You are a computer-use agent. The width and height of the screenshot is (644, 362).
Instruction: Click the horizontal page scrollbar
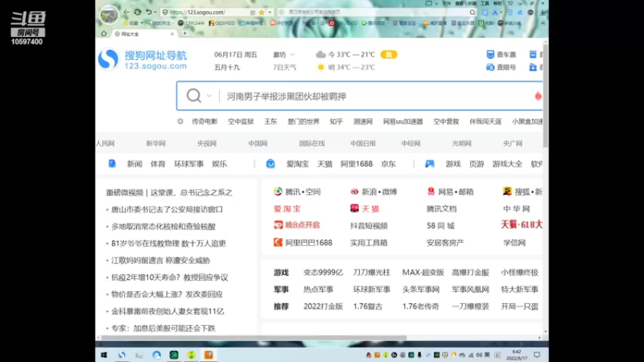click(254, 338)
